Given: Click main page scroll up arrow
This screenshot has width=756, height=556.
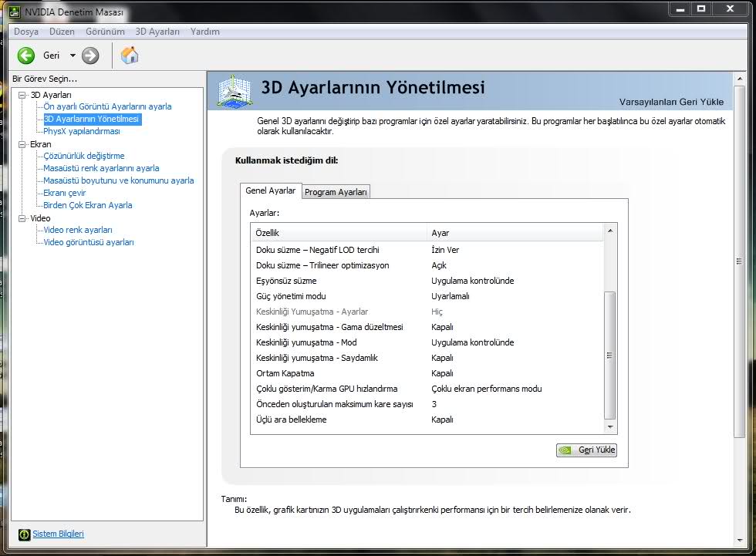Looking at the screenshot, I should pos(740,78).
